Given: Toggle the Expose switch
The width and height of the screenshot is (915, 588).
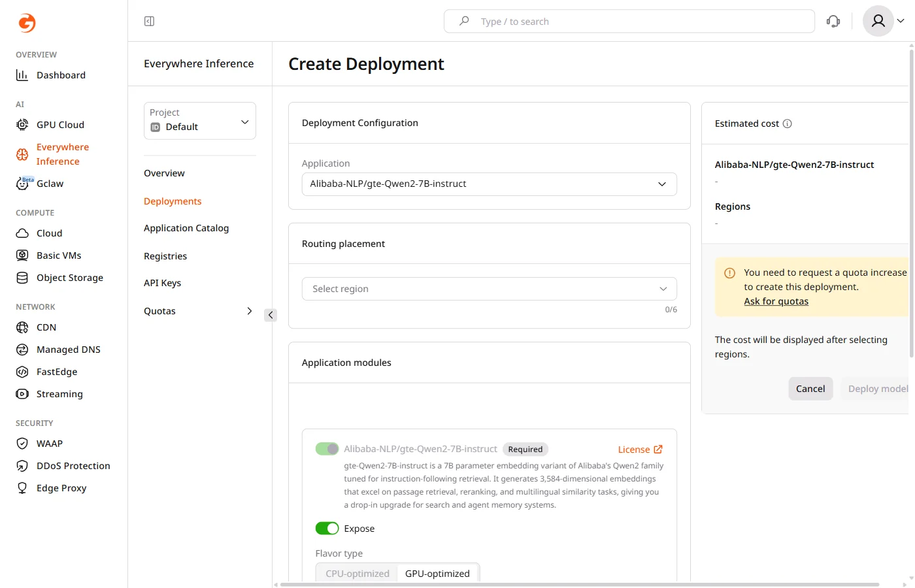Looking at the screenshot, I should point(327,529).
